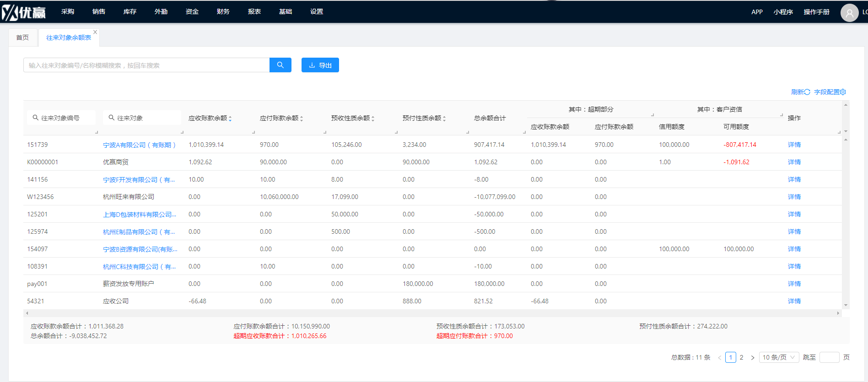Sort by 预付性质余额 column
Screen dimensions: 868x382
[444, 118]
